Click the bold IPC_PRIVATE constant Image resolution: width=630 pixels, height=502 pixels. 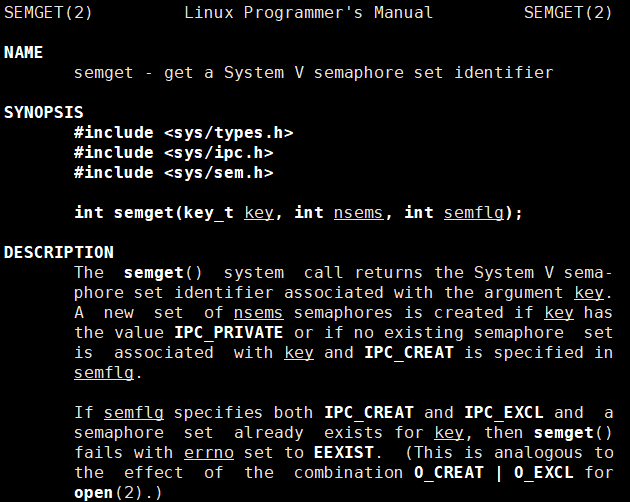click(229, 333)
